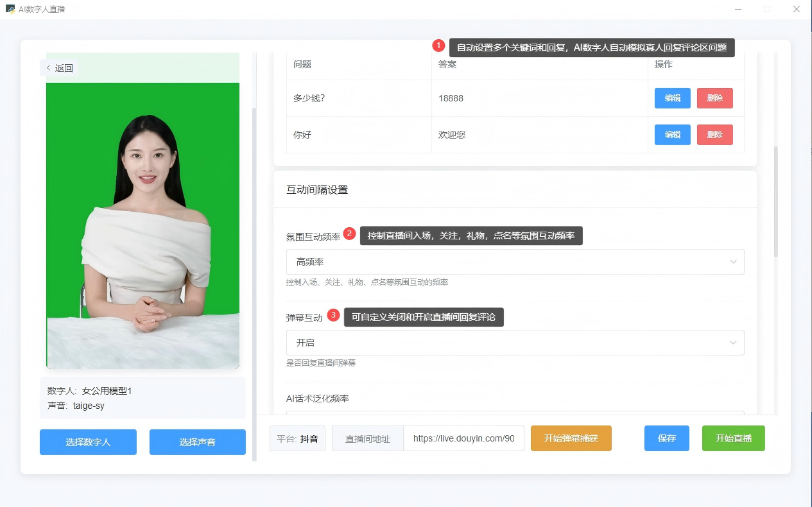Image resolution: width=812 pixels, height=507 pixels.
Task: Expand the 氛围互动频率 dropdown showing 高频率
Action: [x=515, y=262]
